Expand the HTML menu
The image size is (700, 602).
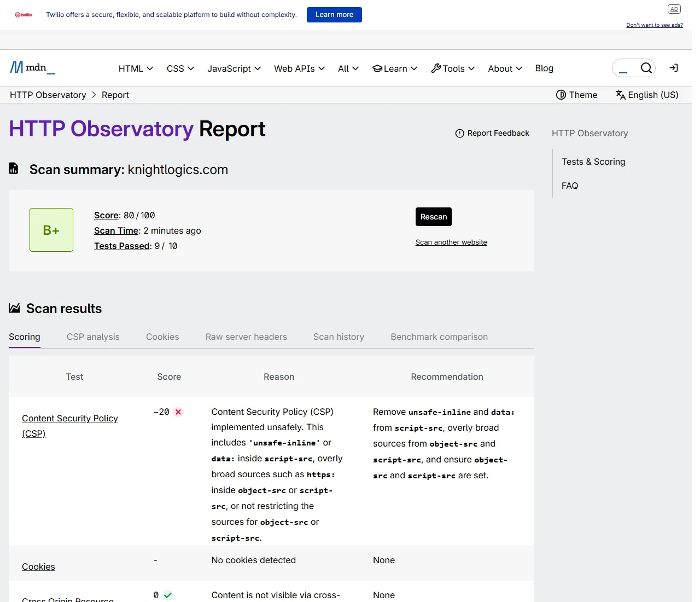136,68
